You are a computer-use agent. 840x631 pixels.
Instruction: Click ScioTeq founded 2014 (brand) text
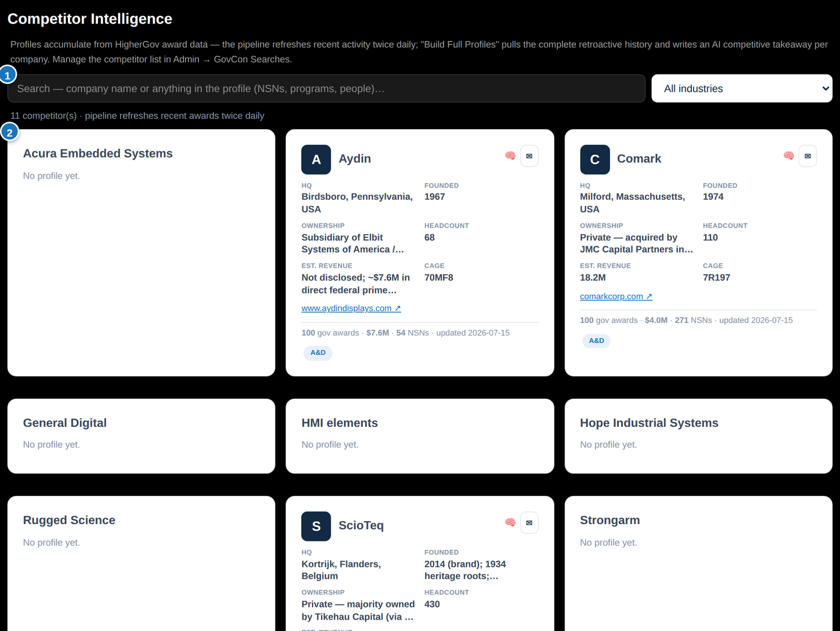coord(465,570)
